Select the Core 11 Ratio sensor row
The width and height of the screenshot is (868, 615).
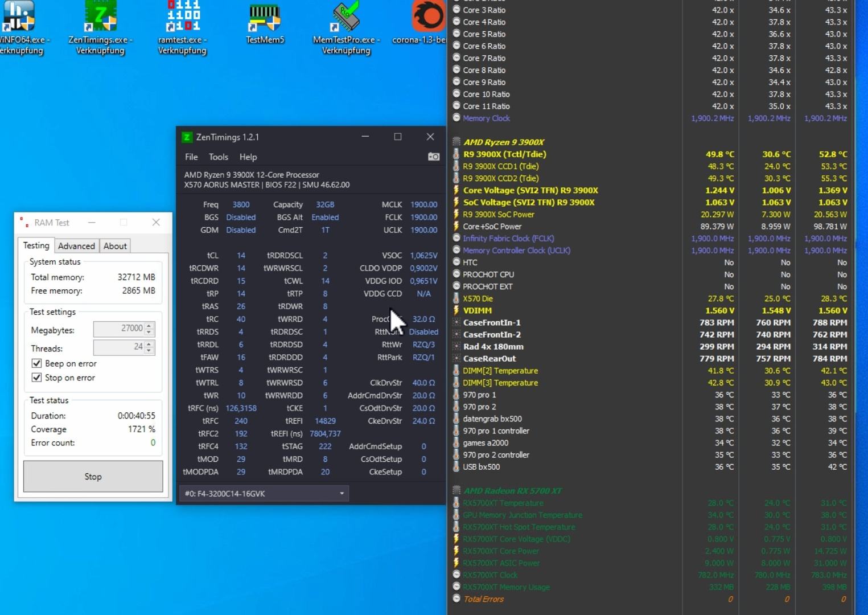point(649,106)
